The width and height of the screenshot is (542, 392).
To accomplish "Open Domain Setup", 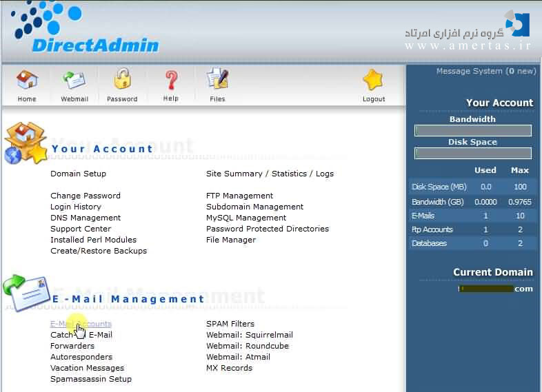I will pyautogui.click(x=78, y=174).
